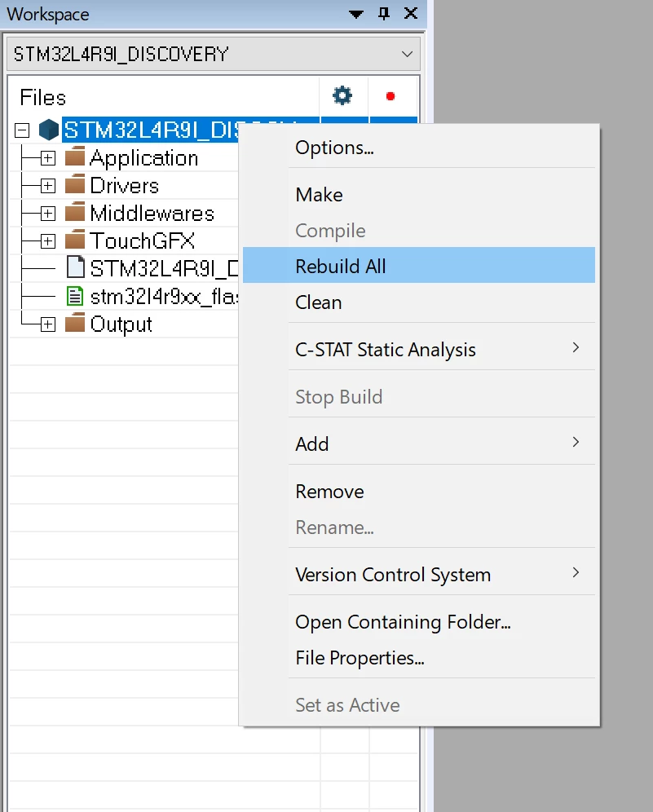Click the Output folder icon

click(75, 323)
